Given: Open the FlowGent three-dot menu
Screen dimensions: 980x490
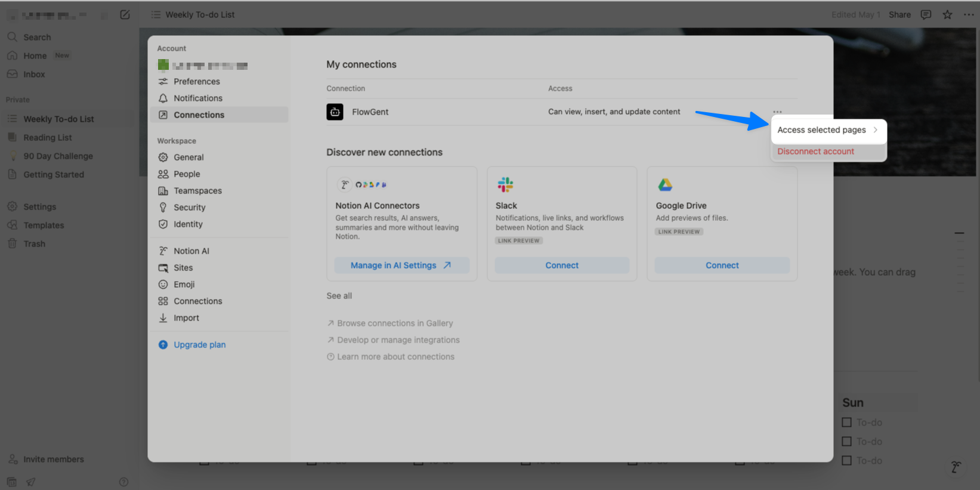Looking at the screenshot, I should (777, 112).
